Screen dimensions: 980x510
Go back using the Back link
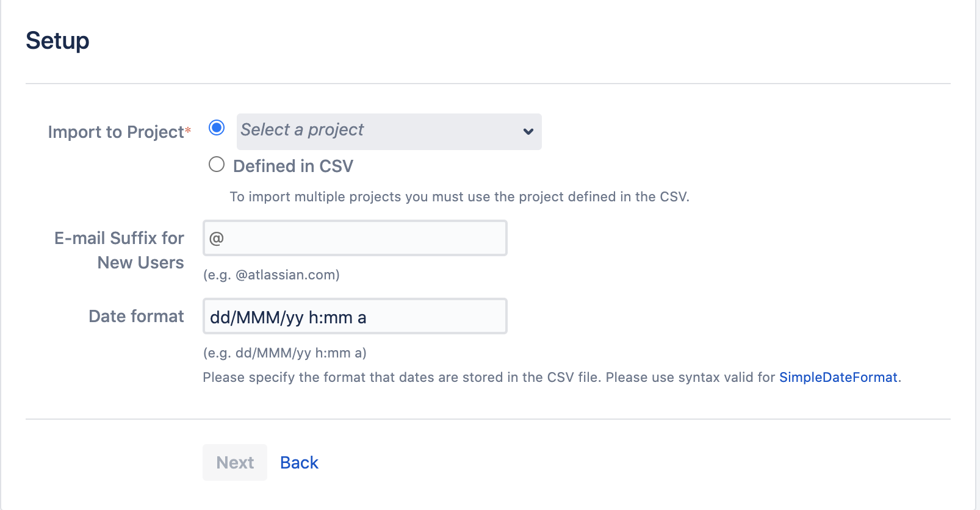coord(299,462)
